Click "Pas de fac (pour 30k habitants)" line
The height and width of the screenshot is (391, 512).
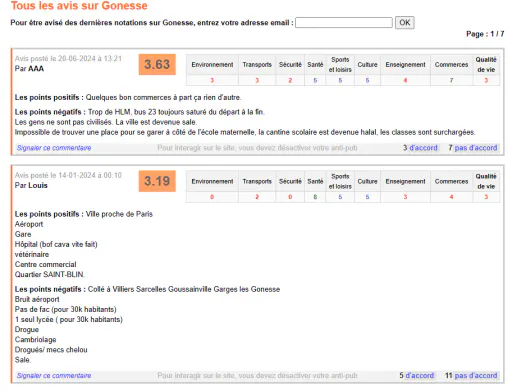tap(66, 309)
